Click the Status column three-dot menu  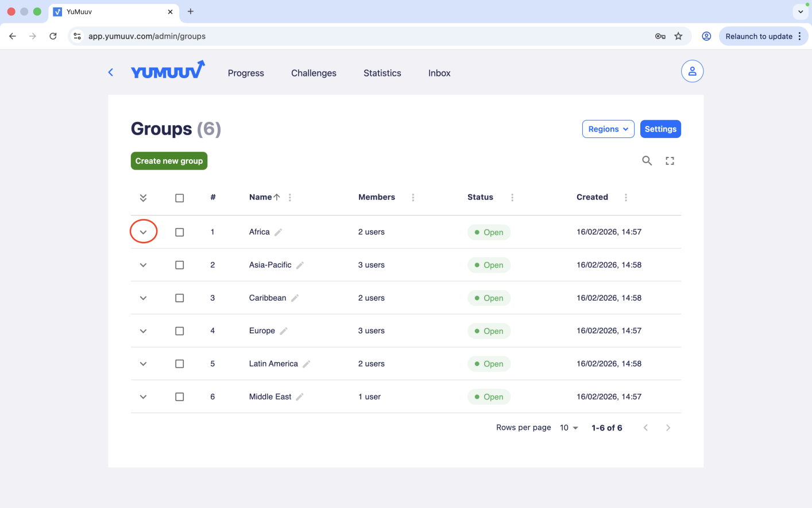[512, 198]
